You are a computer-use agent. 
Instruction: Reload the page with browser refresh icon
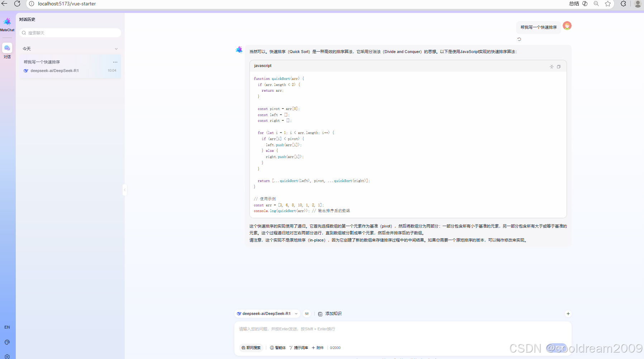tap(17, 4)
